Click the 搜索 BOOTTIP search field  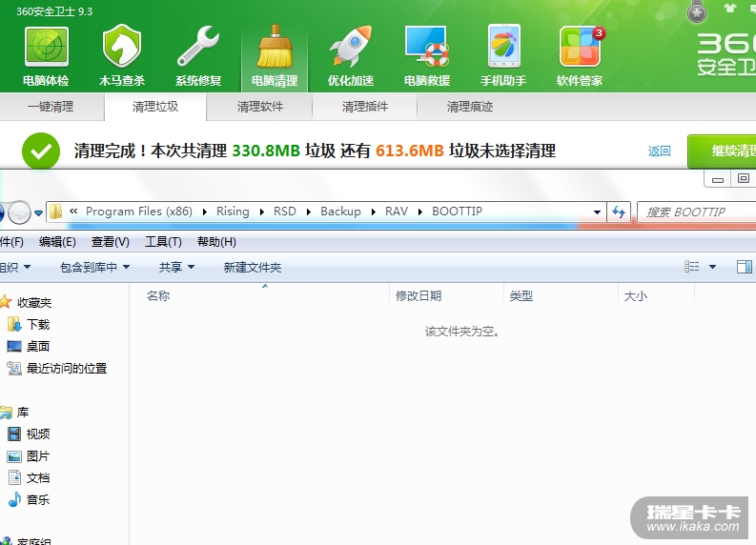(x=697, y=212)
